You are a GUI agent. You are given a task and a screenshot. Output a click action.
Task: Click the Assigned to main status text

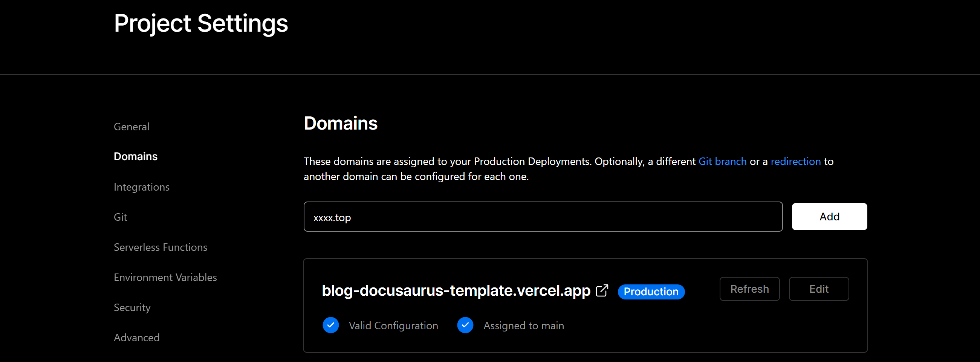tap(523, 325)
